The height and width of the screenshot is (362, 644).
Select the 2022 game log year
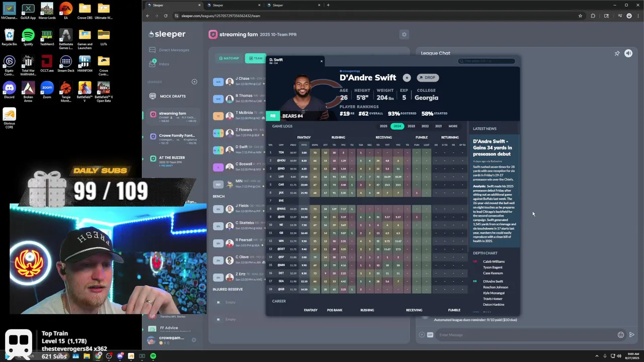[x=425, y=126]
